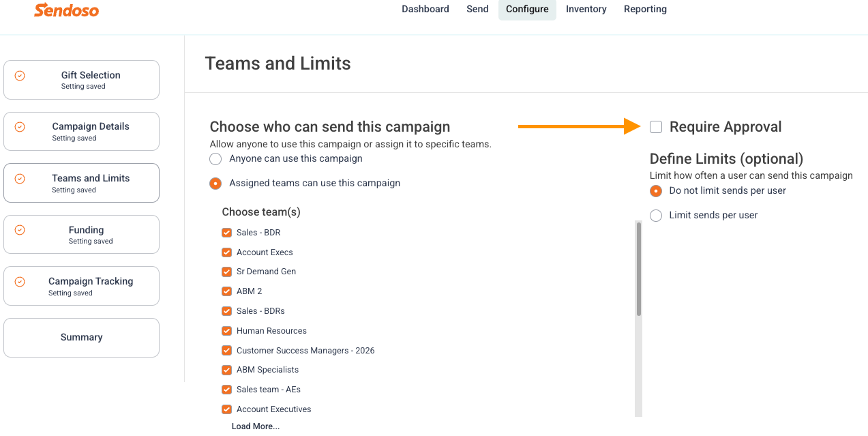Select Assigned teams can use this campaign
Screen dimensions: 868x436
click(216, 184)
